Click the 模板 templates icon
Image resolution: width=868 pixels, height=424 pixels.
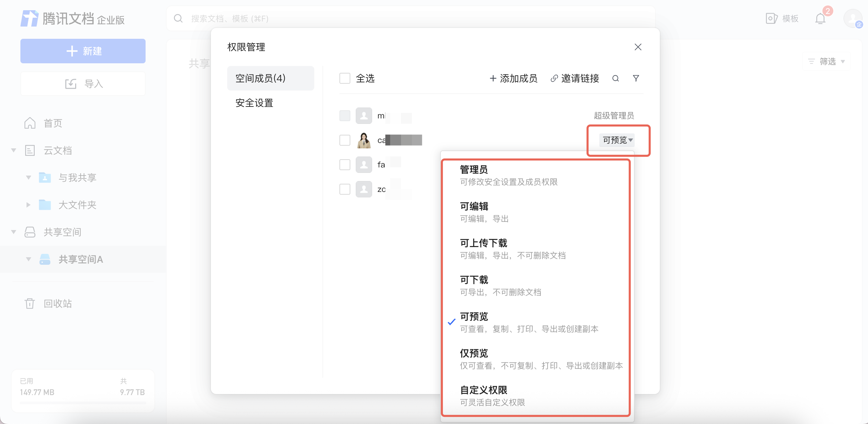point(771,18)
